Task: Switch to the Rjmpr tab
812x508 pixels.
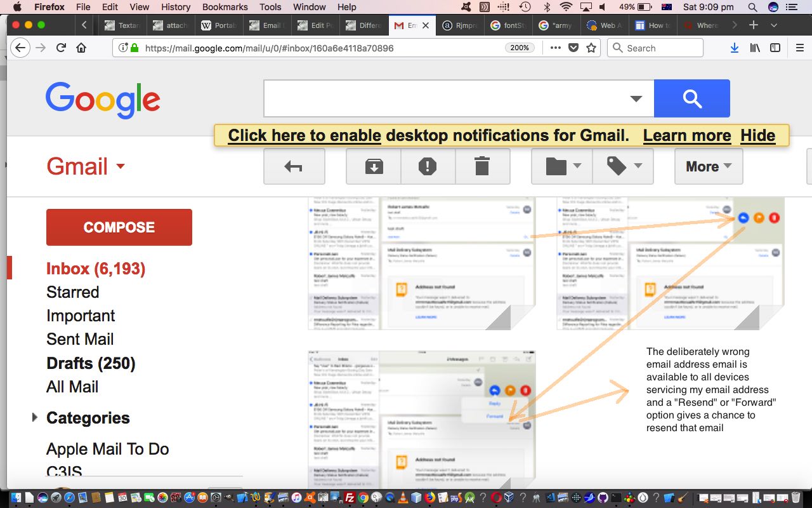Action: tap(461, 25)
